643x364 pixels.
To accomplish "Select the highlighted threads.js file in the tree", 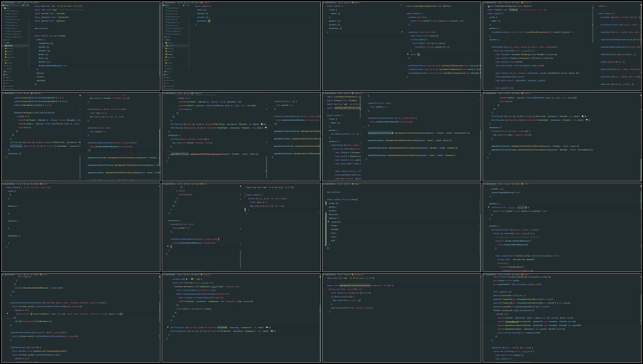I will pos(175,46).
